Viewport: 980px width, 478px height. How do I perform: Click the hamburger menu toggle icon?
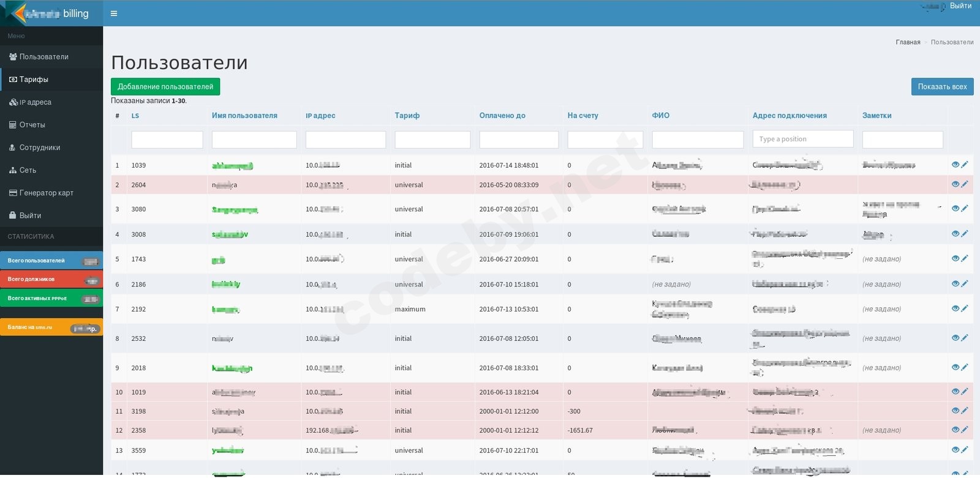113,13
